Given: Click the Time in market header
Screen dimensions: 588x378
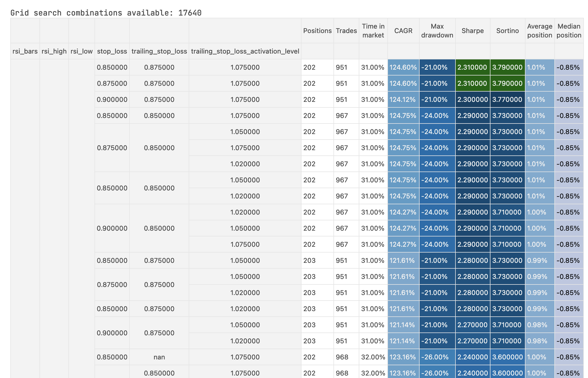Looking at the screenshot, I should [x=373, y=31].
